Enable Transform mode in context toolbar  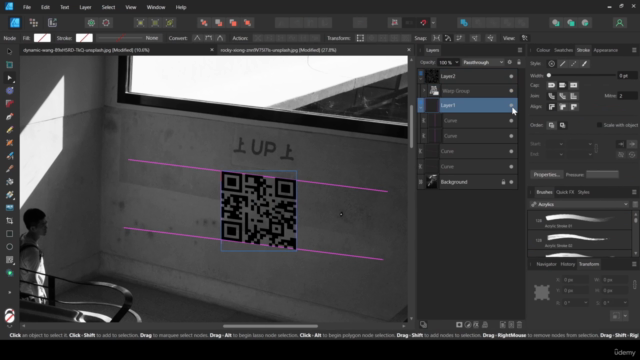tap(360, 38)
